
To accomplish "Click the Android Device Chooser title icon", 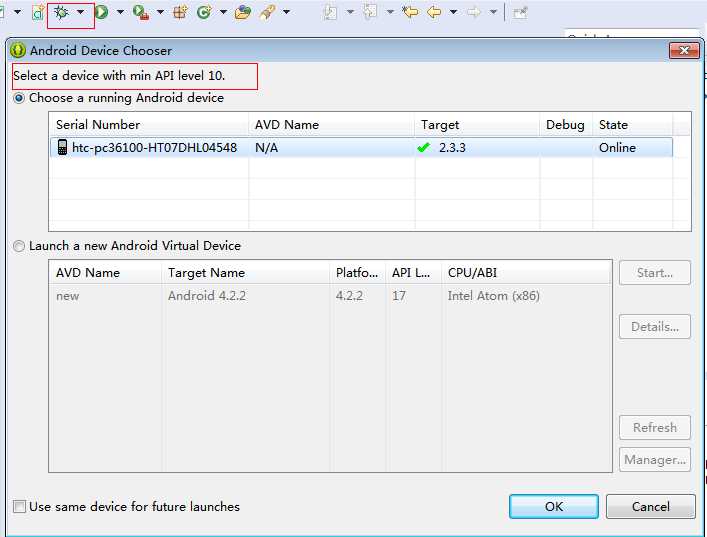I will coord(18,50).
